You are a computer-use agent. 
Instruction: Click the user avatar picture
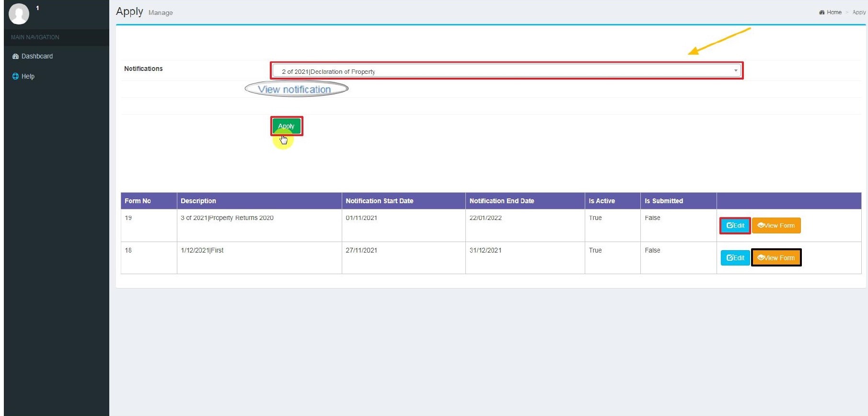(19, 13)
